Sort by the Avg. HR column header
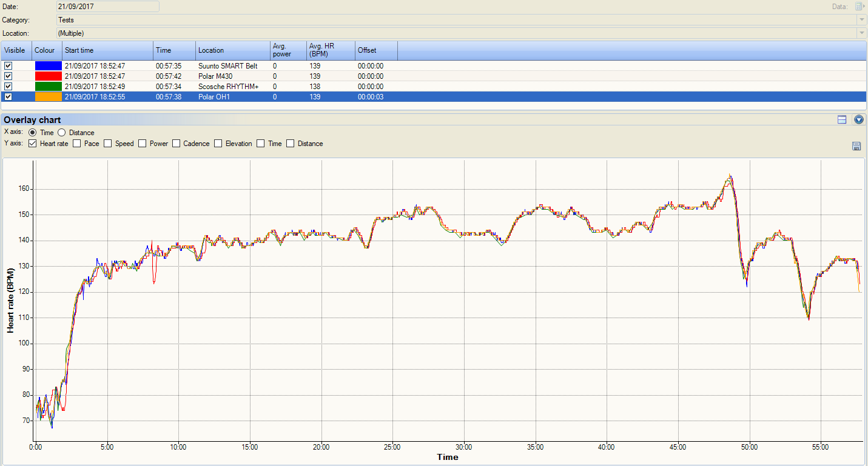The height and width of the screenshot is (466, 868). [x=321, y=50]
